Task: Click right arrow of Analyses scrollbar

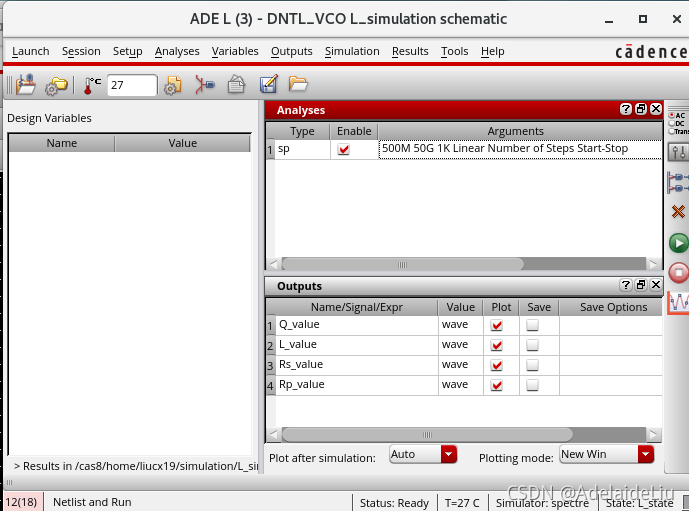Action: 653,265
